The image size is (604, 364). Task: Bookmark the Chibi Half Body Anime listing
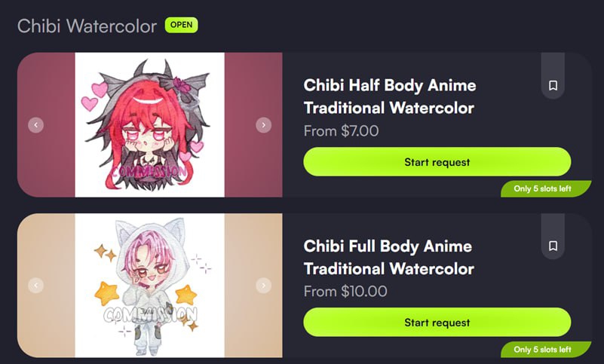[x=553, y=85]
